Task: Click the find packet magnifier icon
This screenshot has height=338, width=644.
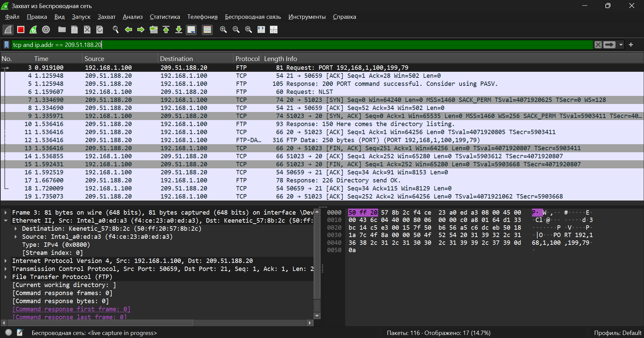Action: [116, 30]
